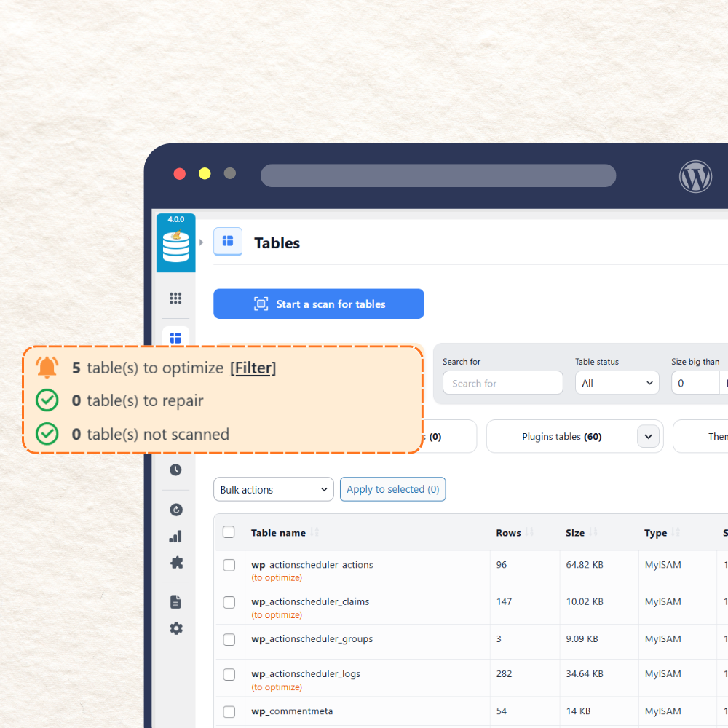Check the checkbox for wp_actionscheduler_actions
This screenshot has width=728, height=728.
[x=229, y=564]
